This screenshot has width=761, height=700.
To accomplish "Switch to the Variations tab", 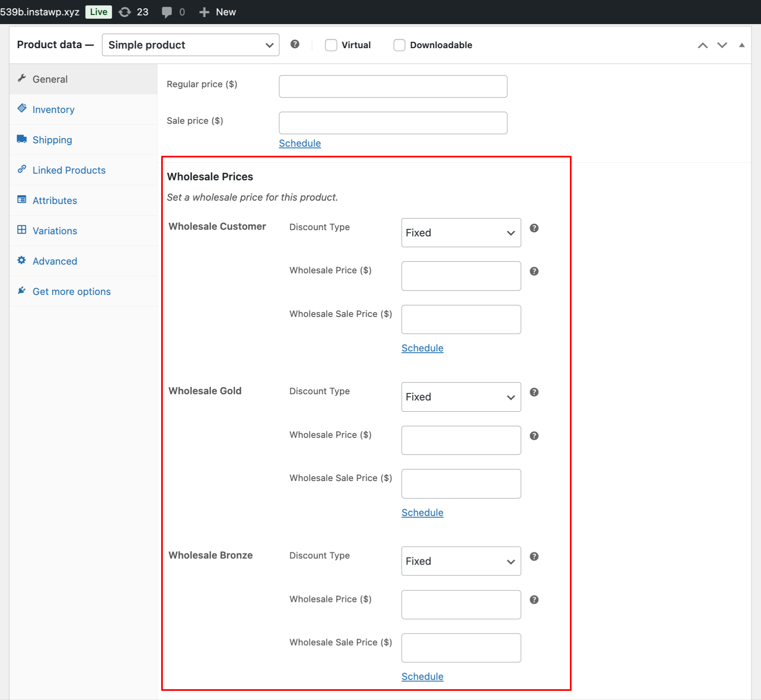I will pos(83,231).
